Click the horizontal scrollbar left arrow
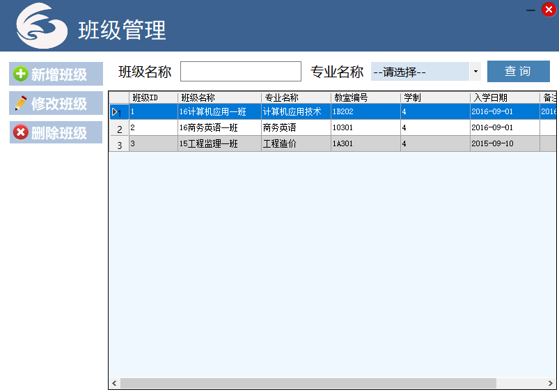Viewport: 559px width, 392px height. [x=114, y=384]
